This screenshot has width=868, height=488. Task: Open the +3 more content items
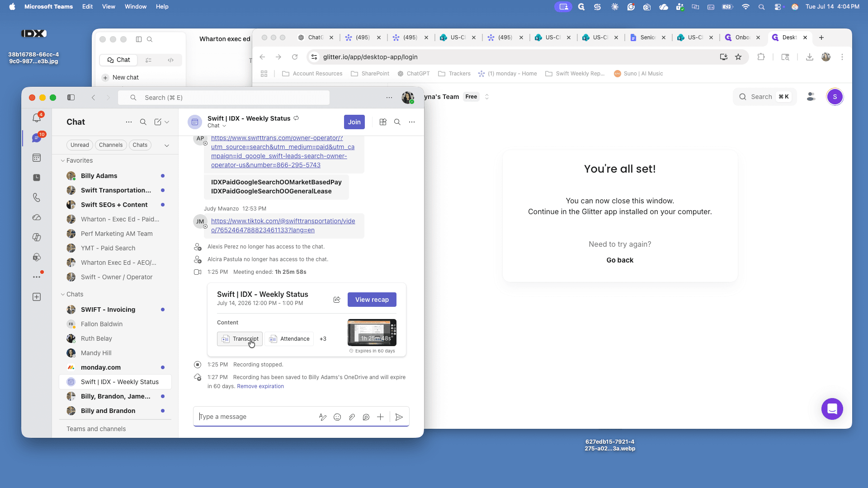click(323, 339)
